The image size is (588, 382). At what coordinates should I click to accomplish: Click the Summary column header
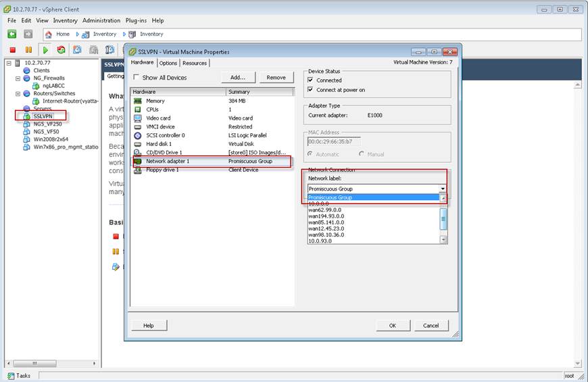260,92
